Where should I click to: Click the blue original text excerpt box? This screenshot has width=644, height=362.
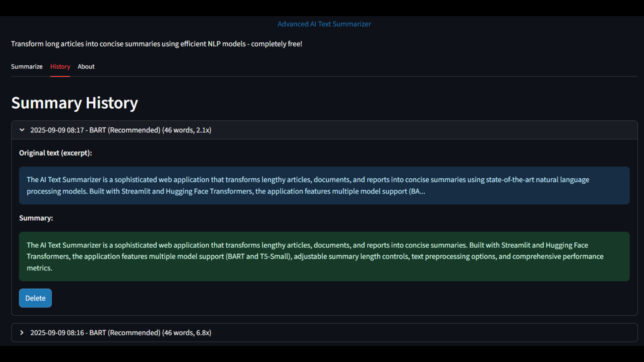click(324, 185)
